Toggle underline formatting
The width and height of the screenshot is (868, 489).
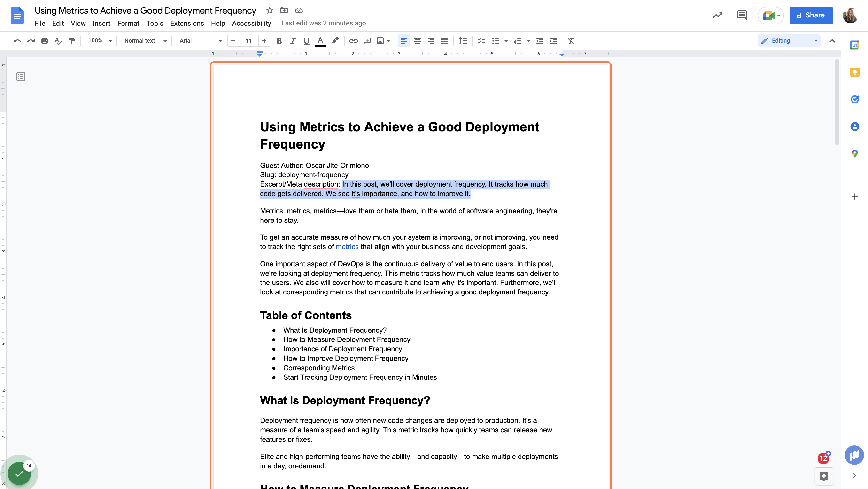(306, 41)
